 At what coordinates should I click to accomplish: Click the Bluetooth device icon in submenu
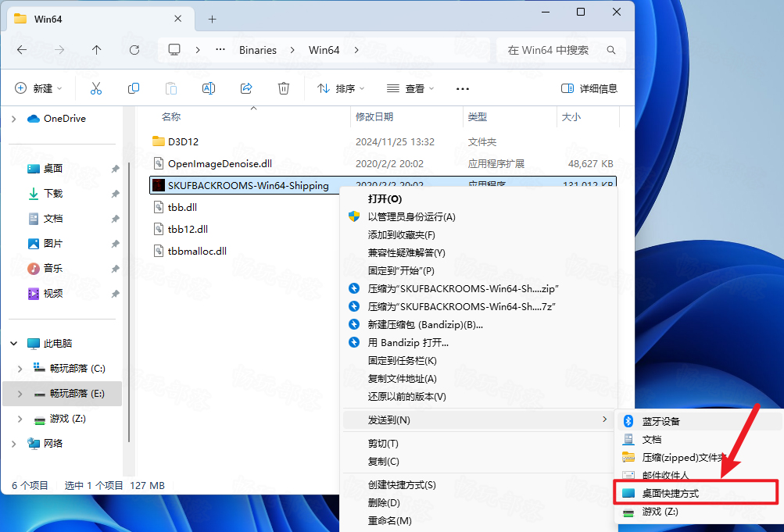point(628,421)
